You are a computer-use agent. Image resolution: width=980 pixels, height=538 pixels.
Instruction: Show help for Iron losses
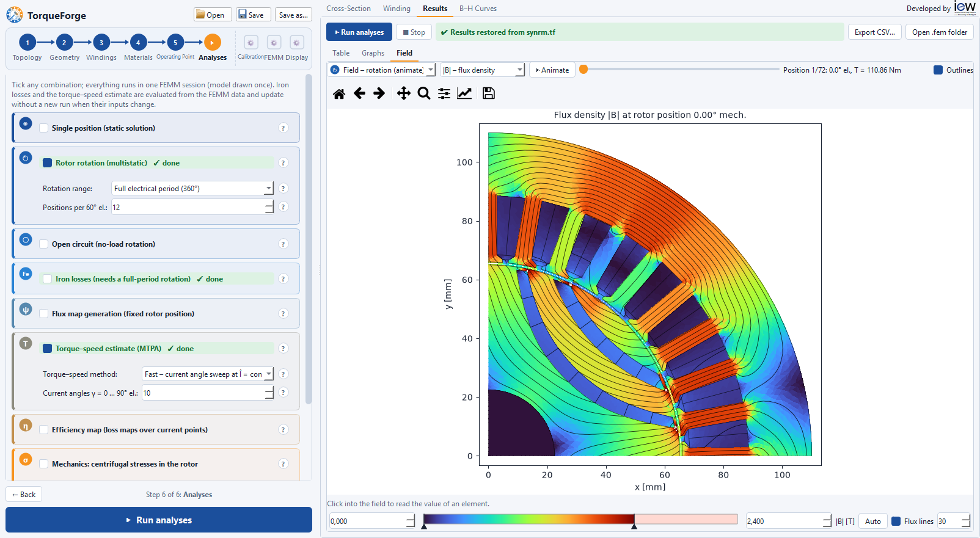283,279
